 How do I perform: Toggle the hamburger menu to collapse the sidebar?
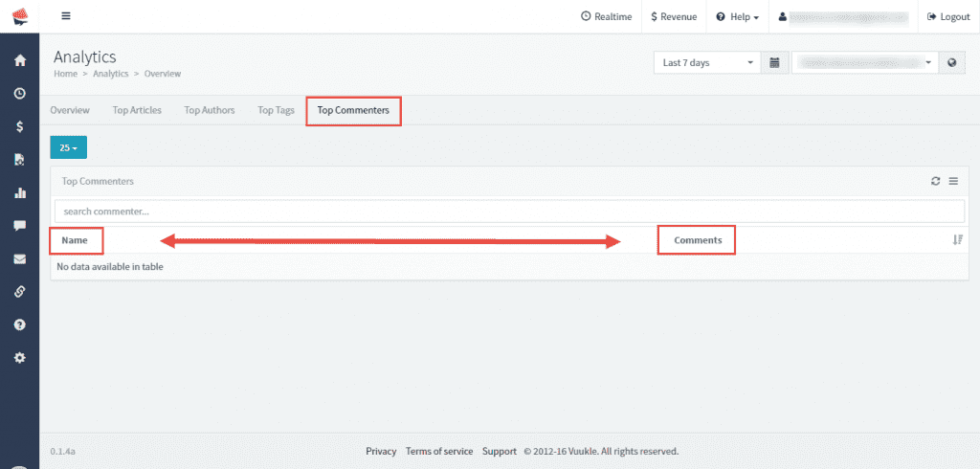pyautogui.click(x=65, y=16)
